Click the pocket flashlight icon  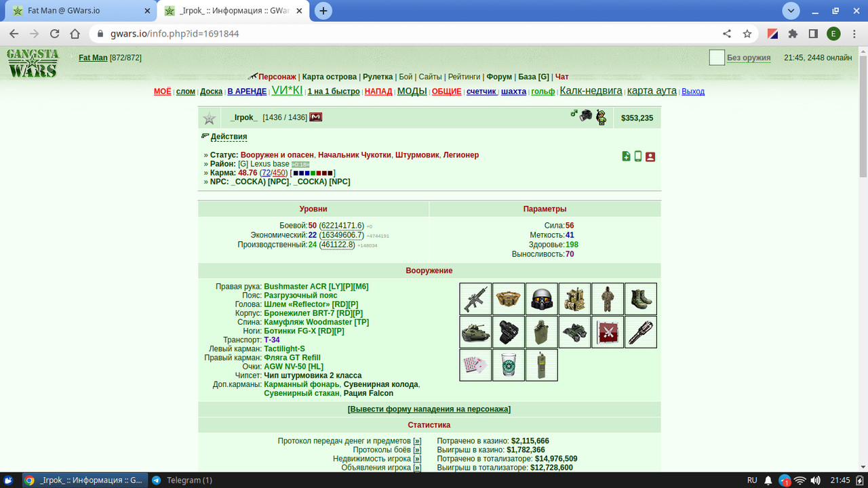click(x=641, y=332)
